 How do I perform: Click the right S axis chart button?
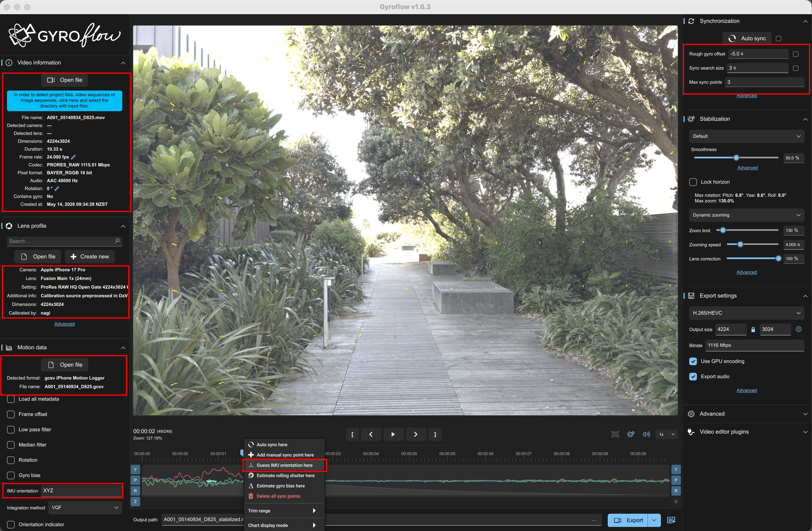click(x=676, y=502)
